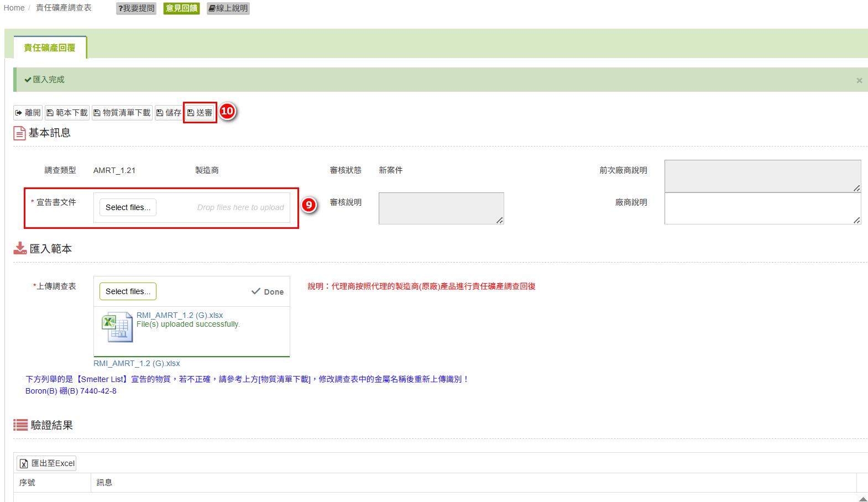
Task: Click the 前次廠商說明 text box
Action: point(762,176)
